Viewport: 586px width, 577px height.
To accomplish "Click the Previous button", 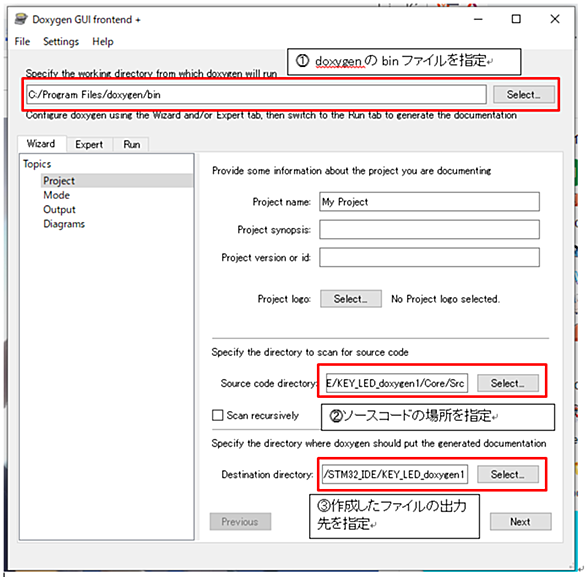I will point(240,522).
